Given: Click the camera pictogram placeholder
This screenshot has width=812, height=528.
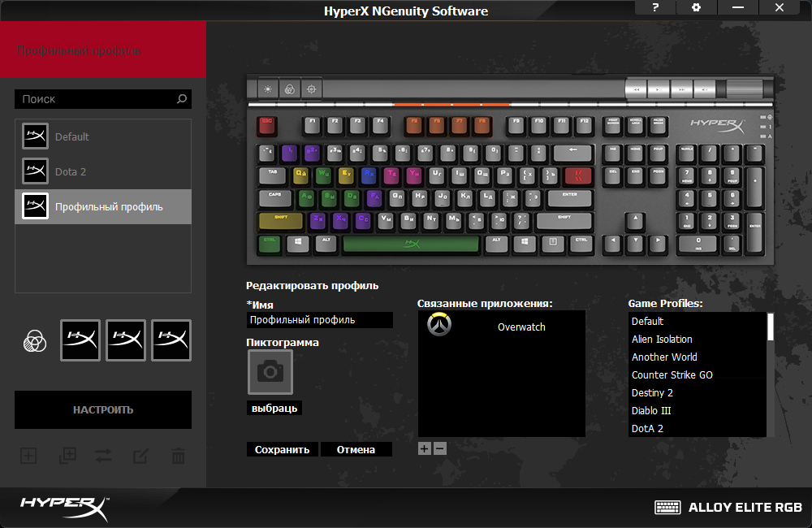Looking at the screenshot, I should 270,372.
